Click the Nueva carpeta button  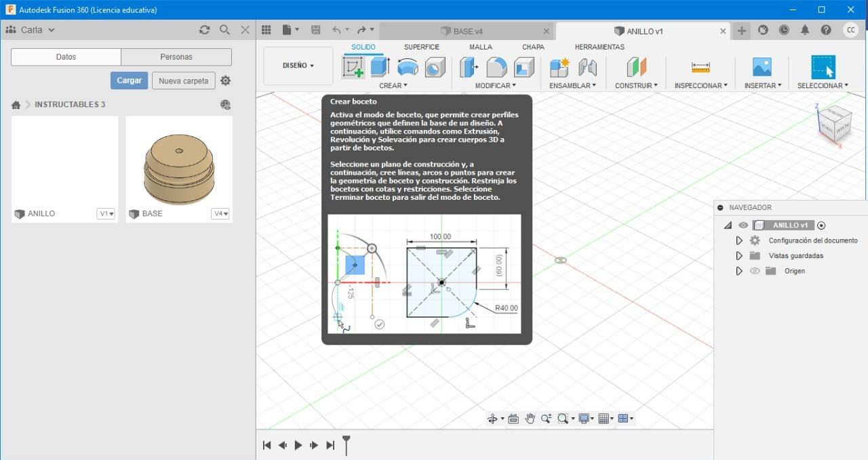(x=183, y=81)
